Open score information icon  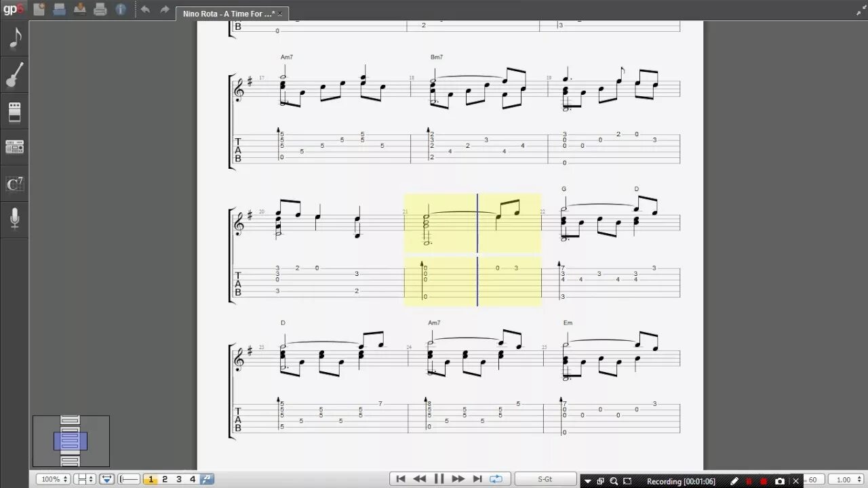pos(121,9)
